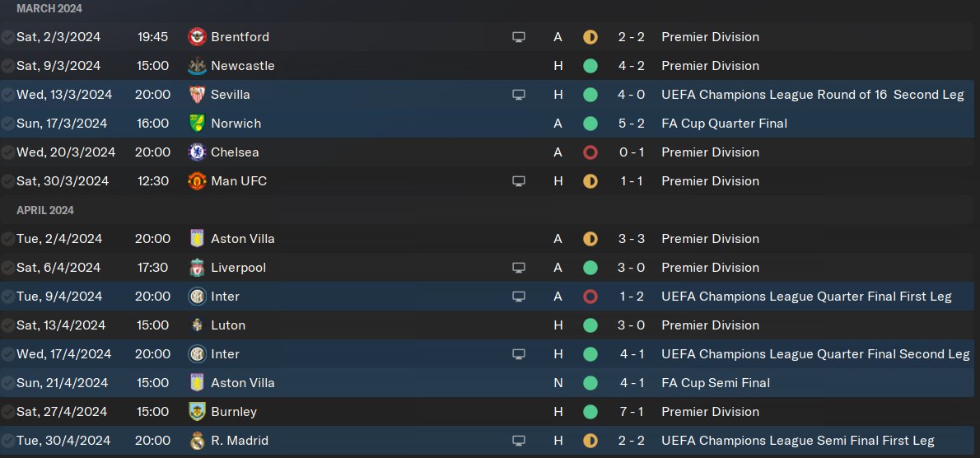Toggle the check mark beside Wed, 20/3/2024
The image size is (980, 458).
point(7,152)
